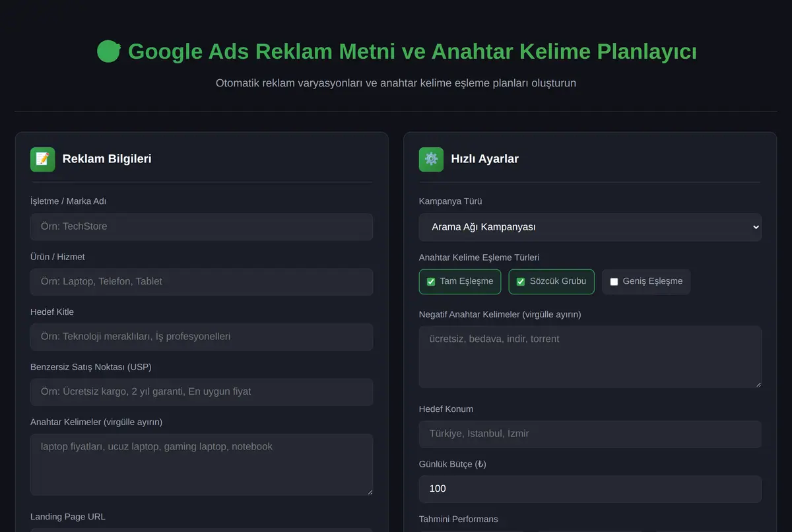Open the Kampanya Türü dropdown

coord(590,227)
